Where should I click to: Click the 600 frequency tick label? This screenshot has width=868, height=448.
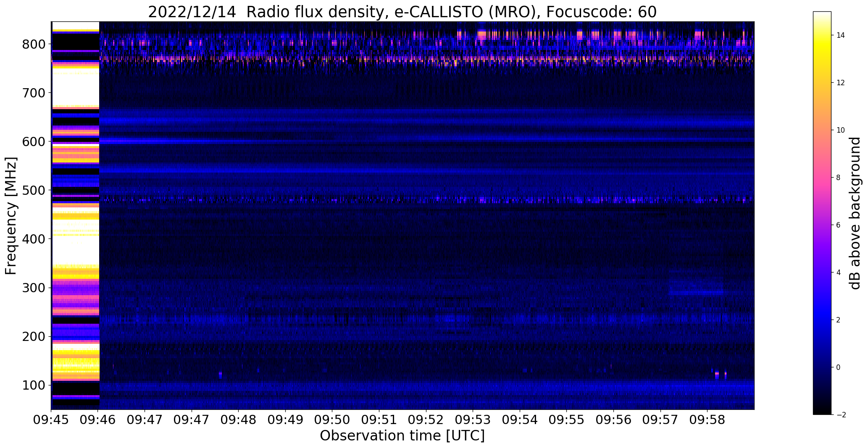click(x=34, y=141)
